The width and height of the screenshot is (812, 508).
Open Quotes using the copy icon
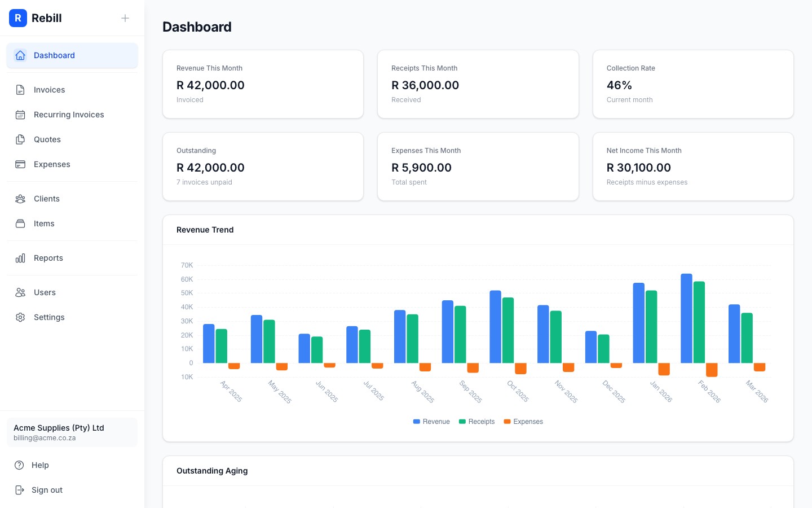tap(20, 139)
